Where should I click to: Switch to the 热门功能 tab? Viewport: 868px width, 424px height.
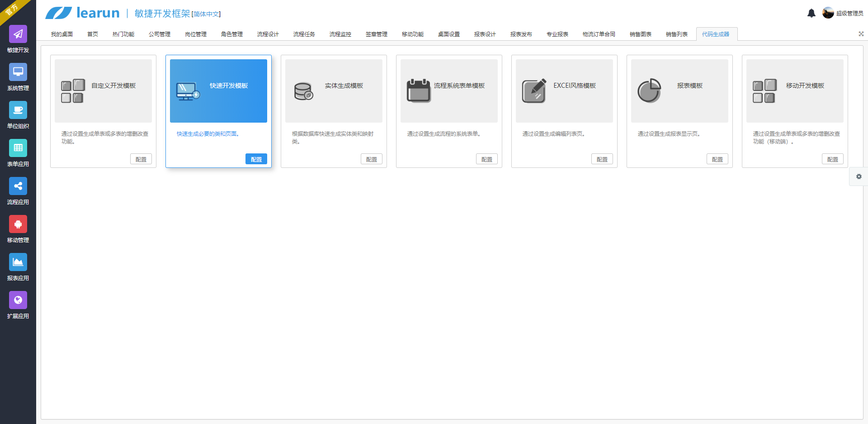pyautogui.click(x=123, y=34)
